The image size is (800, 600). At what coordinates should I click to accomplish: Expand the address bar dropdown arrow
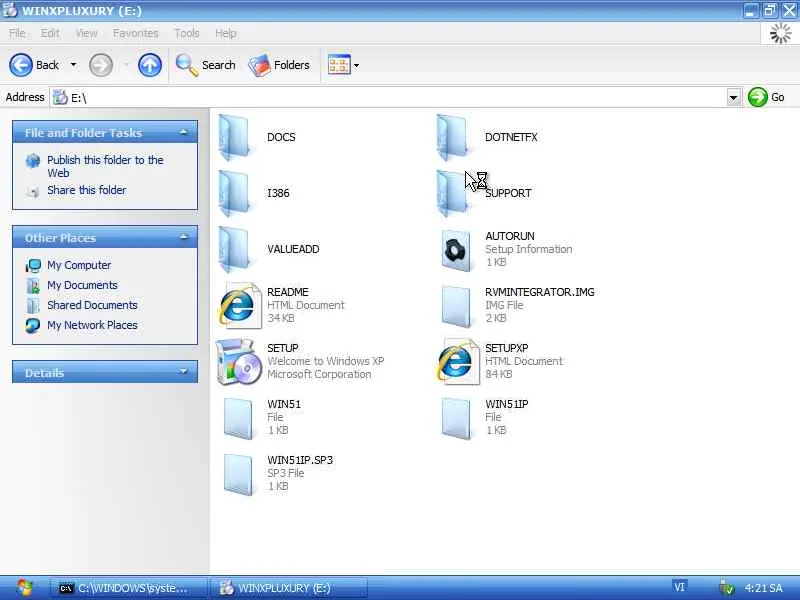[734, 97]
